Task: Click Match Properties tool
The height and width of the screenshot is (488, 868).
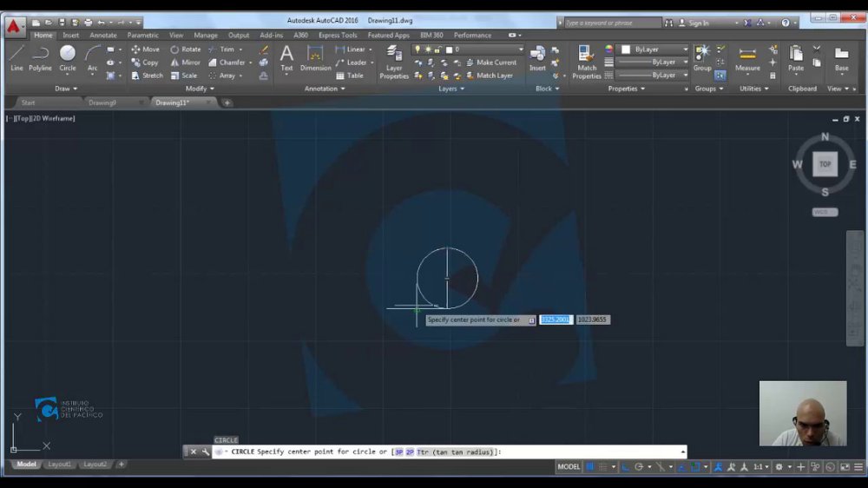Action: pos(586,62)
